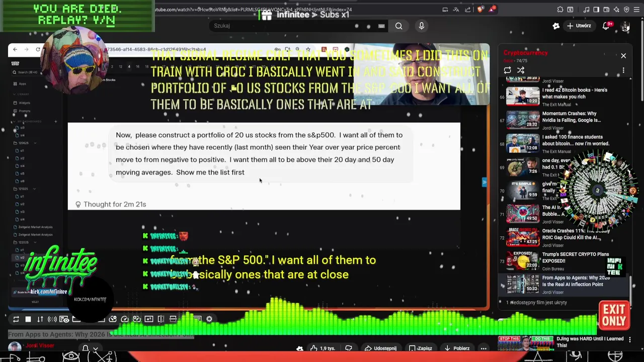Like the video with the thumbs-up button
644x362 pixels.
click(x=324, y=348)
